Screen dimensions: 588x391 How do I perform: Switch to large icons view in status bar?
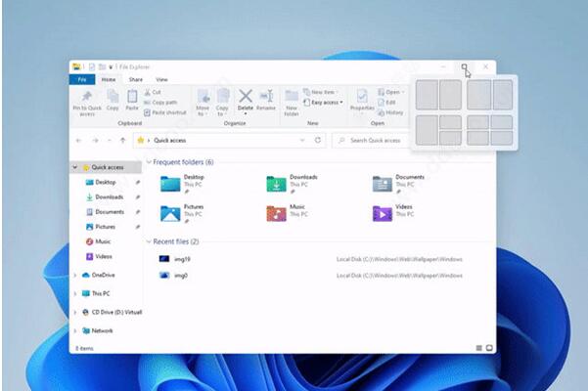[x=489, y=348]
